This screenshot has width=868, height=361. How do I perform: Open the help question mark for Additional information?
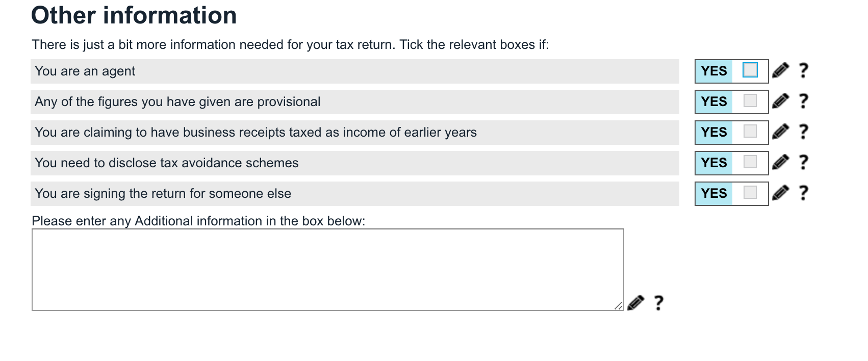click(659, 303)
